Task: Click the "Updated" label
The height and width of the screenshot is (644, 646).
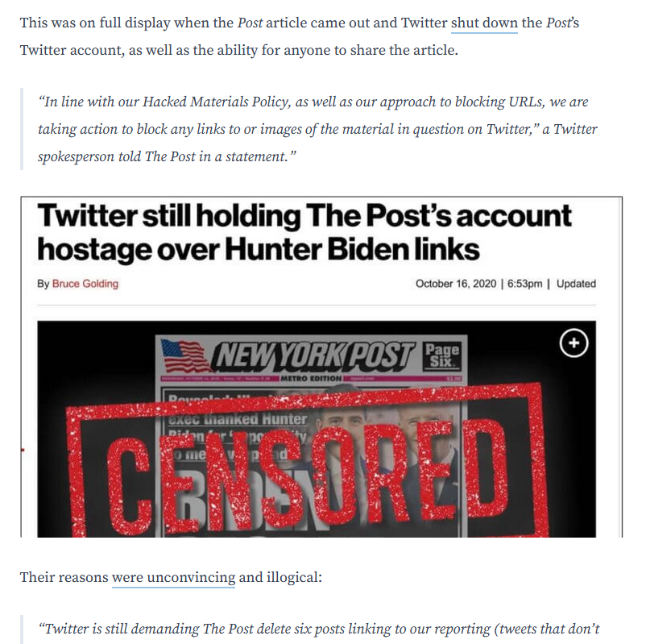Action: coord(576,284)
